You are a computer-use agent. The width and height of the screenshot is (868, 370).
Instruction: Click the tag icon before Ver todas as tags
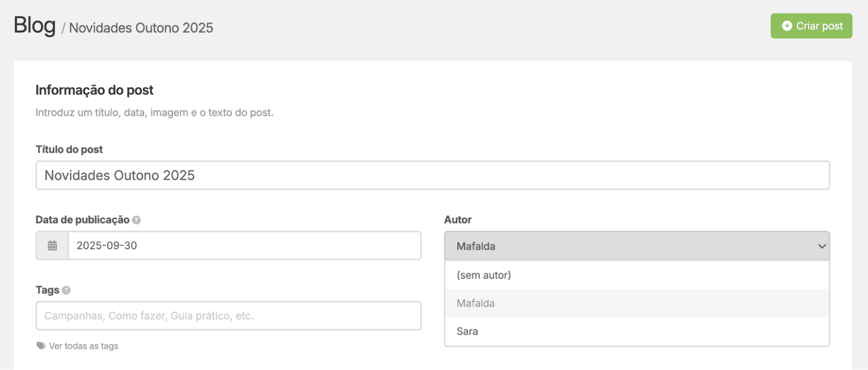click(x=41, y=346)
